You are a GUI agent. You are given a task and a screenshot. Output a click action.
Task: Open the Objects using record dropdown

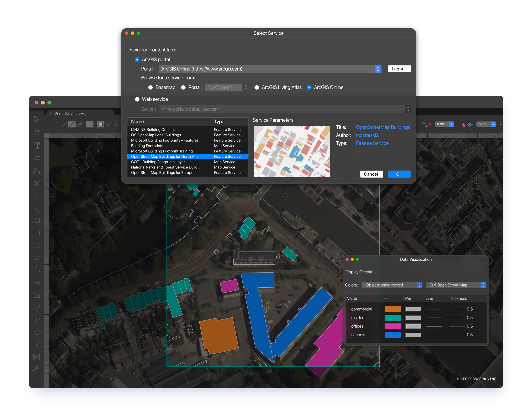[x=391, y=285]
